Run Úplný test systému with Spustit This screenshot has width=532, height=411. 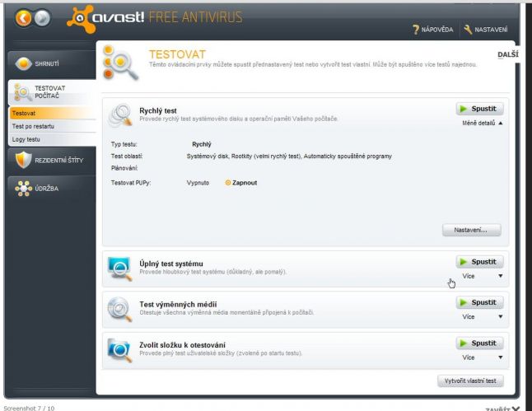click(479, 262)
